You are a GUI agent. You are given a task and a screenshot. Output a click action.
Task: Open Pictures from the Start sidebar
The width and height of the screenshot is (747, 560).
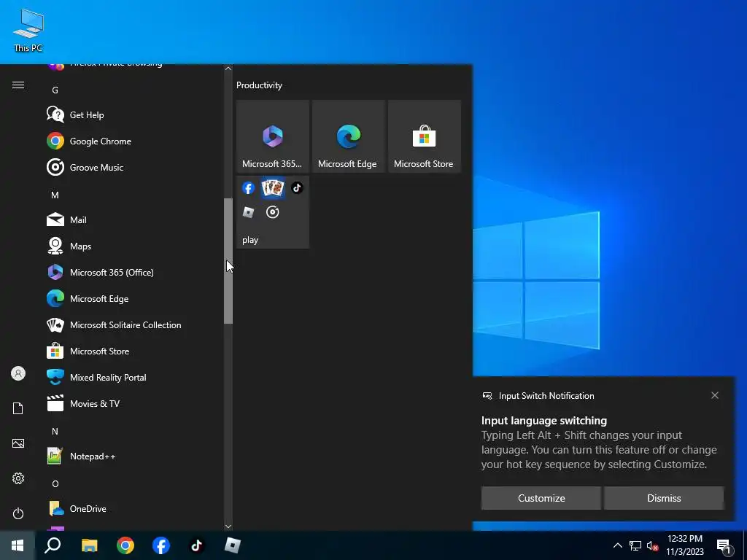click(x=18, y=443)
